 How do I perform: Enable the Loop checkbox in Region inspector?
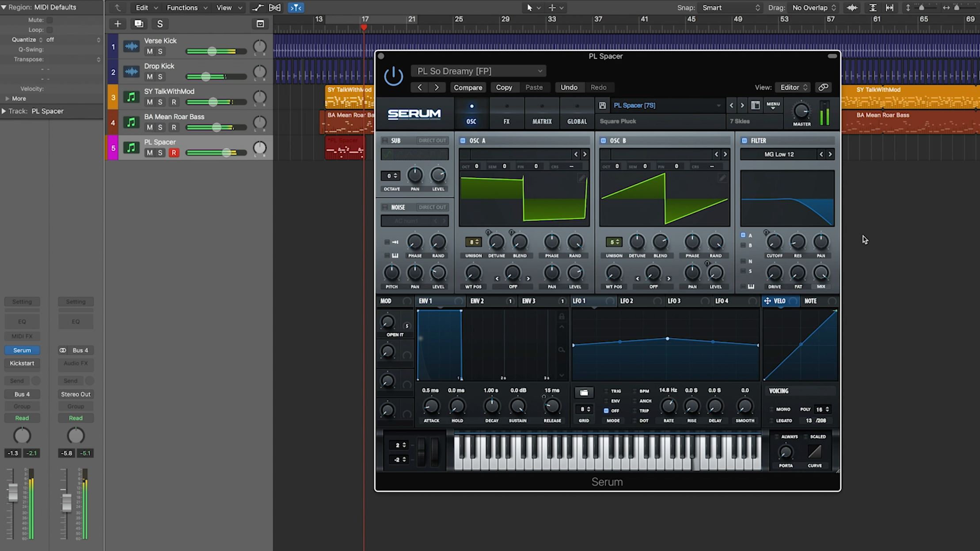pyautogui.click(x=49, y=30)
